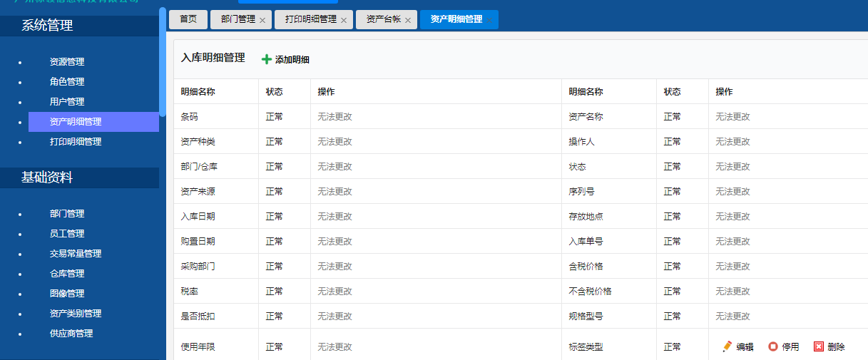Select the 资产明细管理 tab
The width and height of the screenshot is (868, 360).
click(x=456, y=20)
